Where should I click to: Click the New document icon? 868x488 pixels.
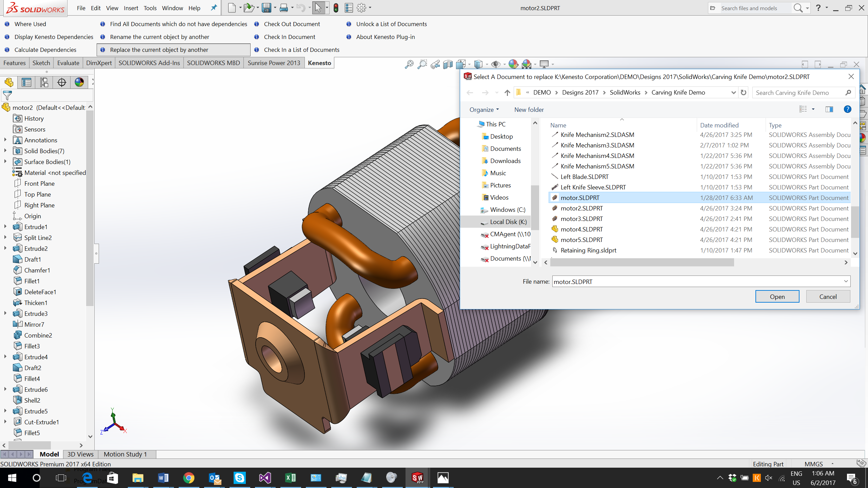(232, 8)
